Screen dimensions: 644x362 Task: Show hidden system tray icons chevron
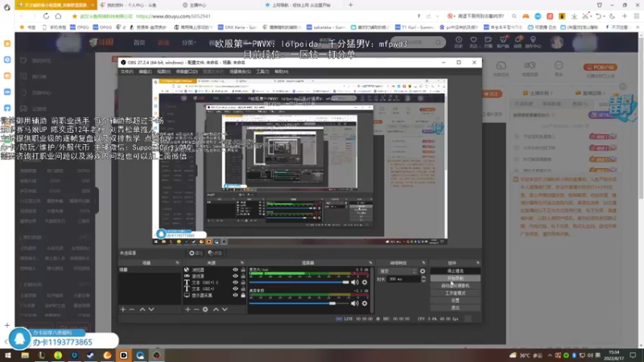(x=550, y=356)
